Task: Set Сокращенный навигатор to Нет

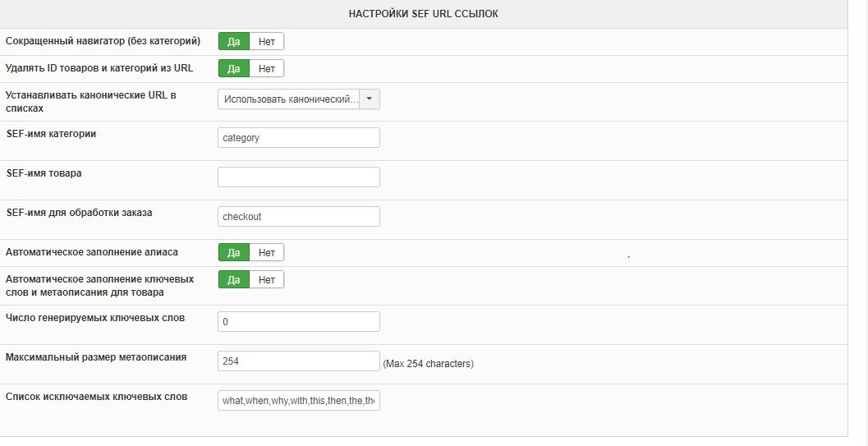Action: pos(266,41)
